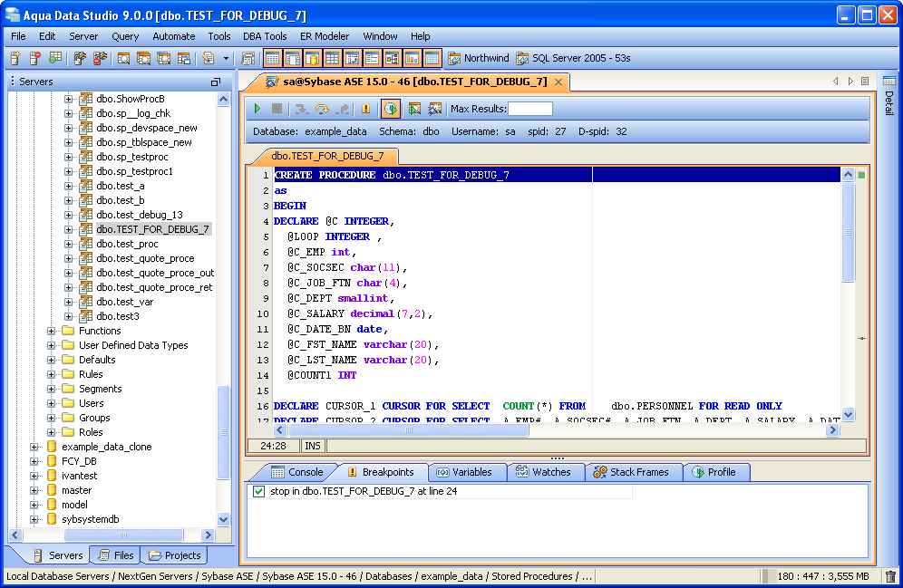Expand the Functions folder in tree
903x588 pixels.
pyautogui.click(x=52, y=331)
